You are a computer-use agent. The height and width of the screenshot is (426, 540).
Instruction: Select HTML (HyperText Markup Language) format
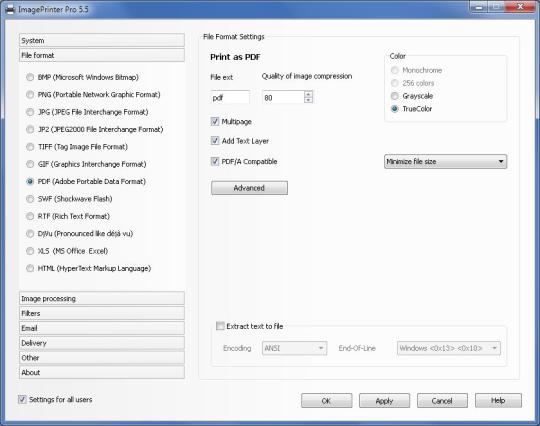click(x=30, y=268)
